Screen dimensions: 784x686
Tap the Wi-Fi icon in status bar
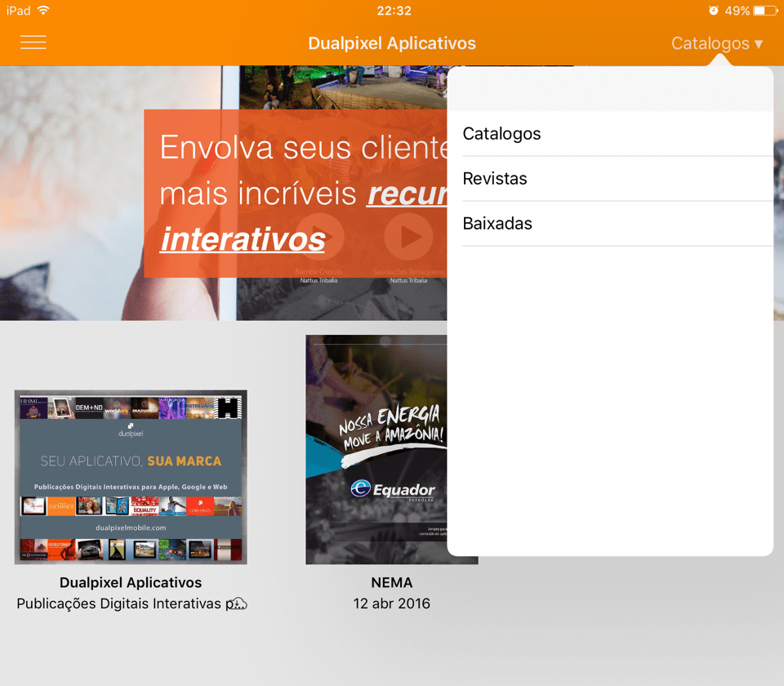(x=43, y=11)
